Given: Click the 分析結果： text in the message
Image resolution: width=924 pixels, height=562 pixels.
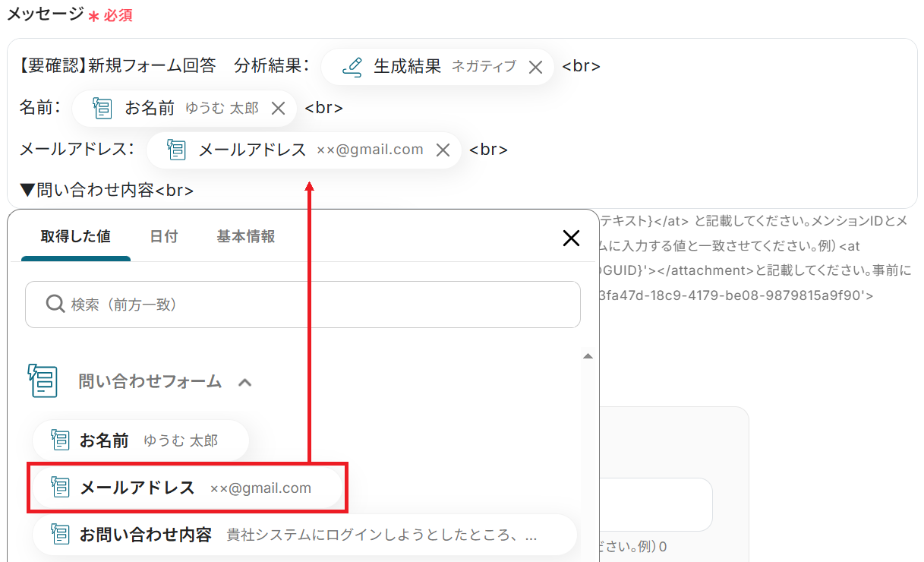Looking at the screenshot, I should (x=272, y=66).
